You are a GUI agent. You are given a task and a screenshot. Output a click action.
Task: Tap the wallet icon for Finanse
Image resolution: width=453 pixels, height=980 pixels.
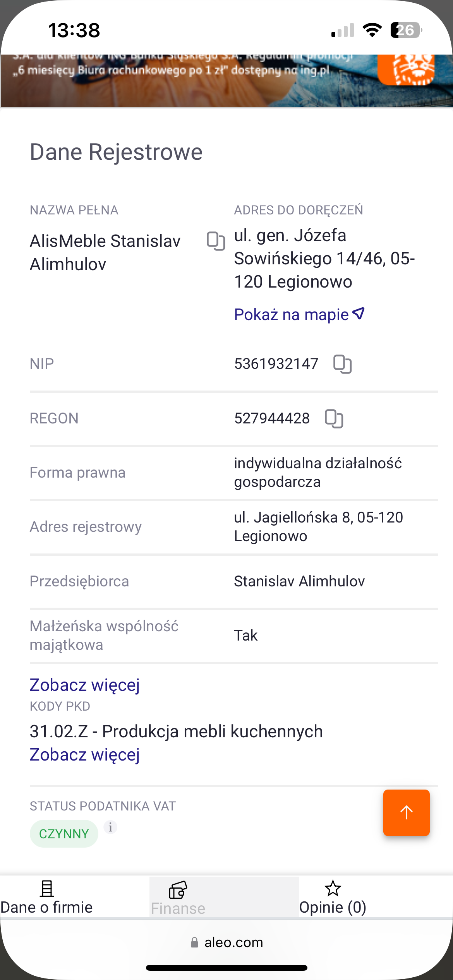tap(178, 889)
